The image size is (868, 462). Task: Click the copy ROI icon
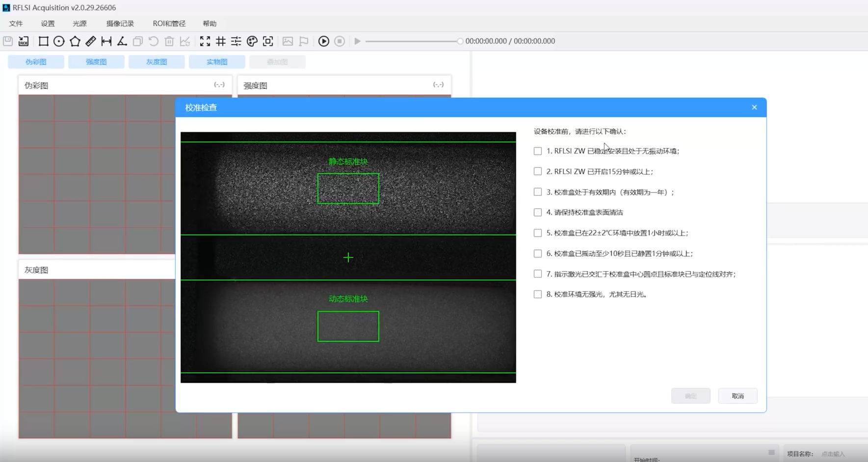coord(138,41)
